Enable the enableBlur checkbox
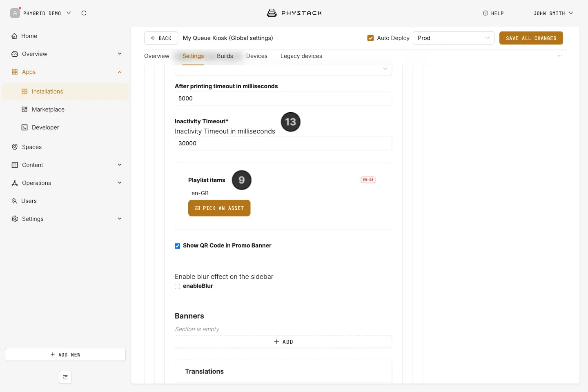Viewport: 588px width, 392px height. 178,286
